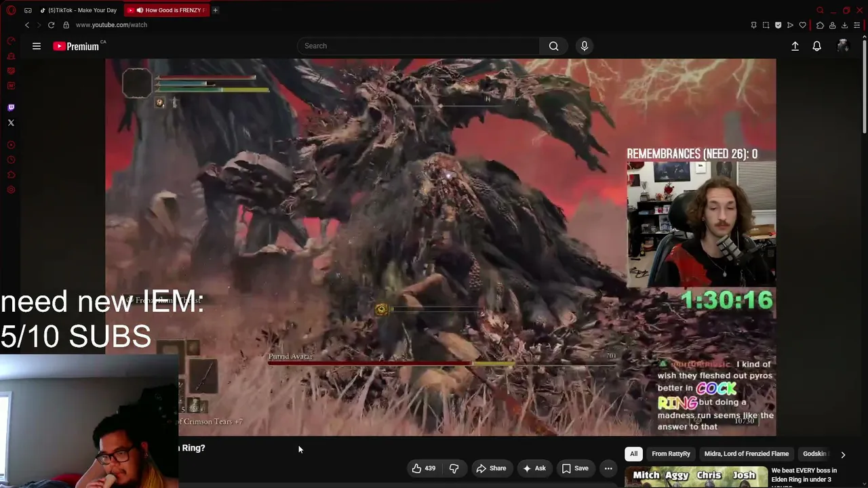Open browsing History clock in sidebar
The image size is (868, 488).
tap(11, 160)
